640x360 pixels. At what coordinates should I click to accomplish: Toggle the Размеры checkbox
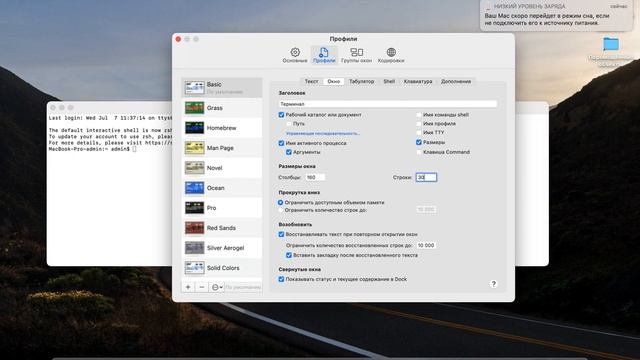click(x=419, y=142)
